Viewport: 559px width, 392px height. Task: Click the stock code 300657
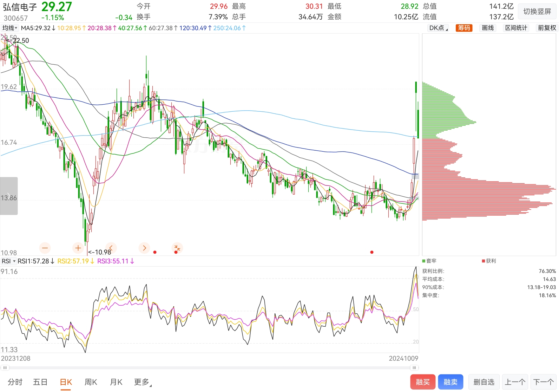(x=16, y=18)
